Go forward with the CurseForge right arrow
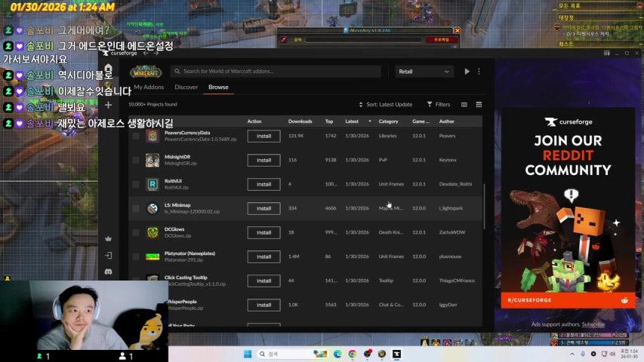 point(156,54)
